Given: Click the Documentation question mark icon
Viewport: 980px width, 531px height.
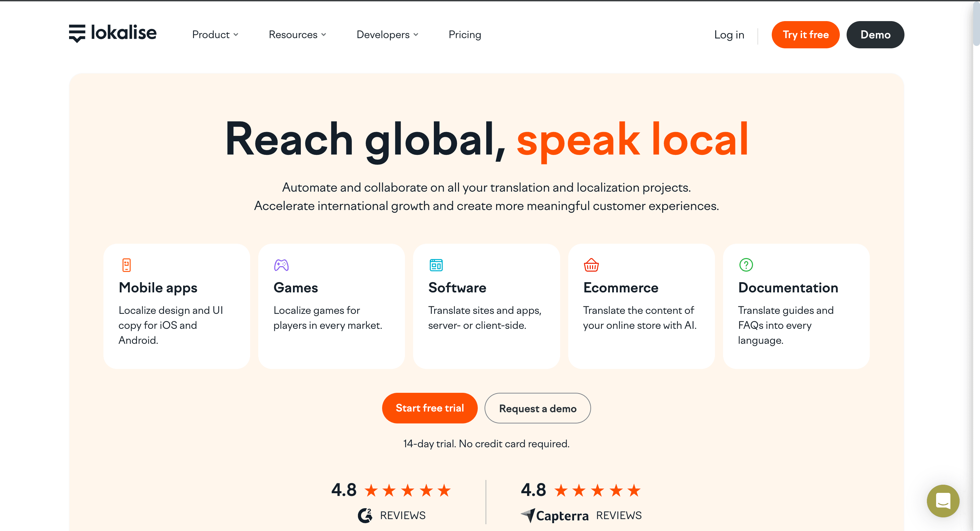Looking at the screenshot, I should [x=746, y=265].
